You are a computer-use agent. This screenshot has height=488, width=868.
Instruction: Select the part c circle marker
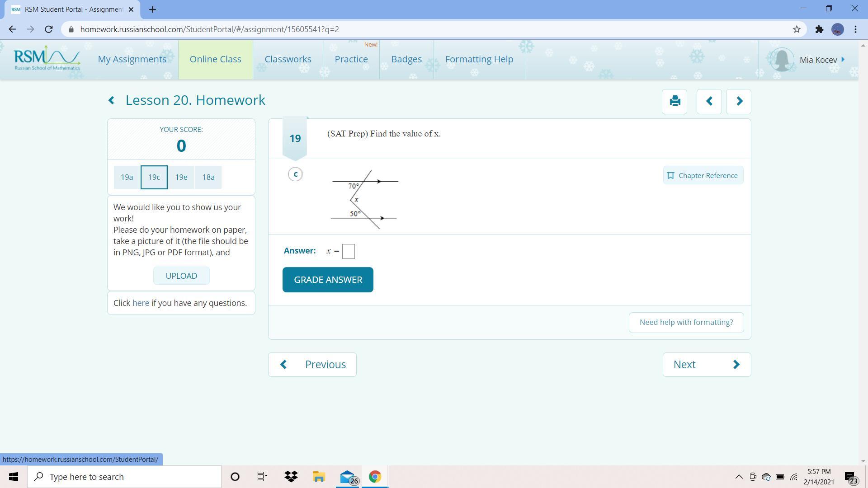coord(295,174)
